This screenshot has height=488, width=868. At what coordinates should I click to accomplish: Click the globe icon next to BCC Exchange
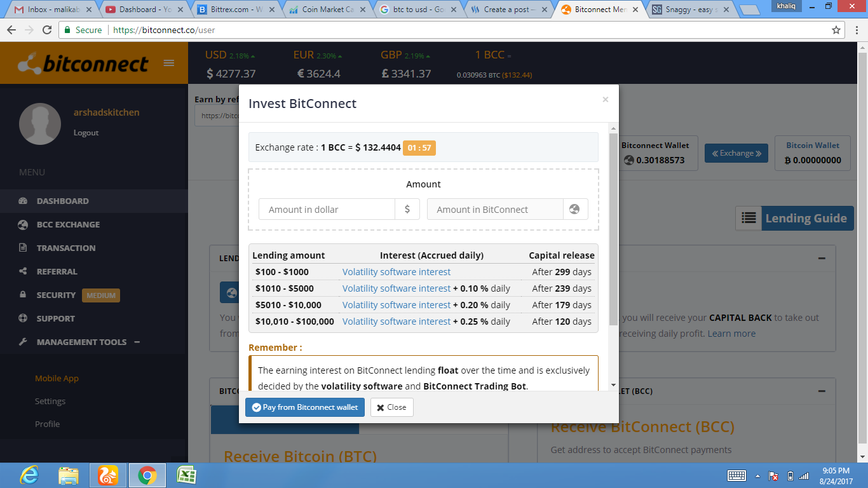click(24, 224)
